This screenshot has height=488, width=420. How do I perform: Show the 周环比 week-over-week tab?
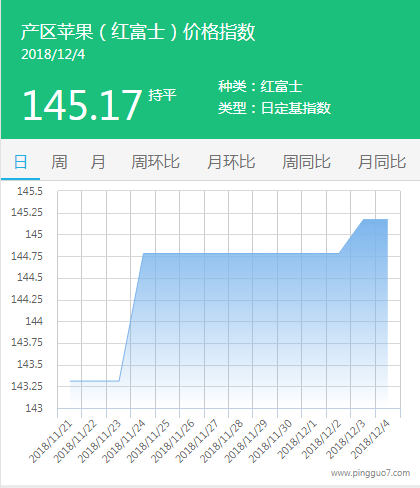pos(155,162)
